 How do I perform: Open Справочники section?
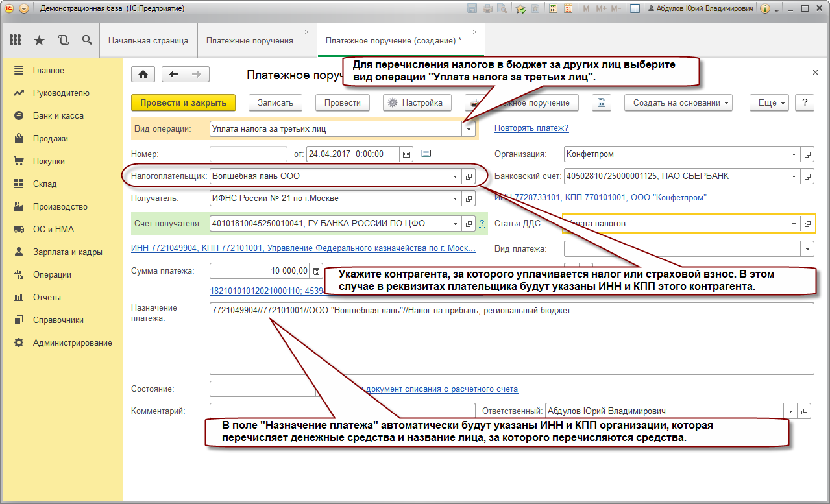tap(58, 320)
